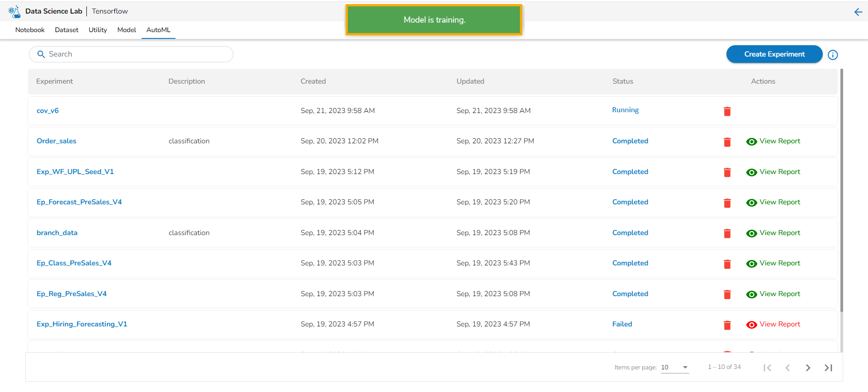View the report for Ep_Reg_PreSales_V4
The width and height of the screenshot is (868, 392).
pyautogui.click(x=773, y=294)
